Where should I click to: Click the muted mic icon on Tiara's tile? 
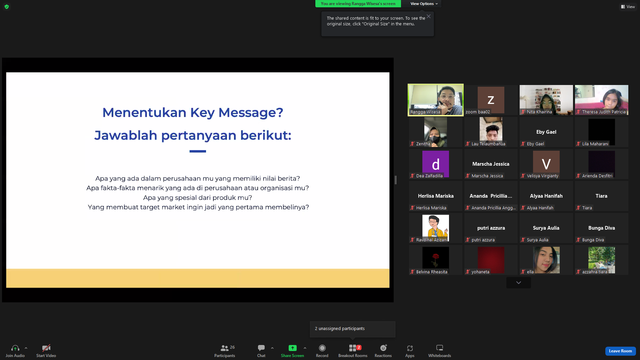coord(578,208)
